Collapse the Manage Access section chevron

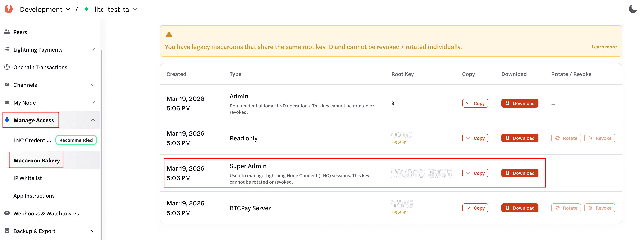pos(93,120)
